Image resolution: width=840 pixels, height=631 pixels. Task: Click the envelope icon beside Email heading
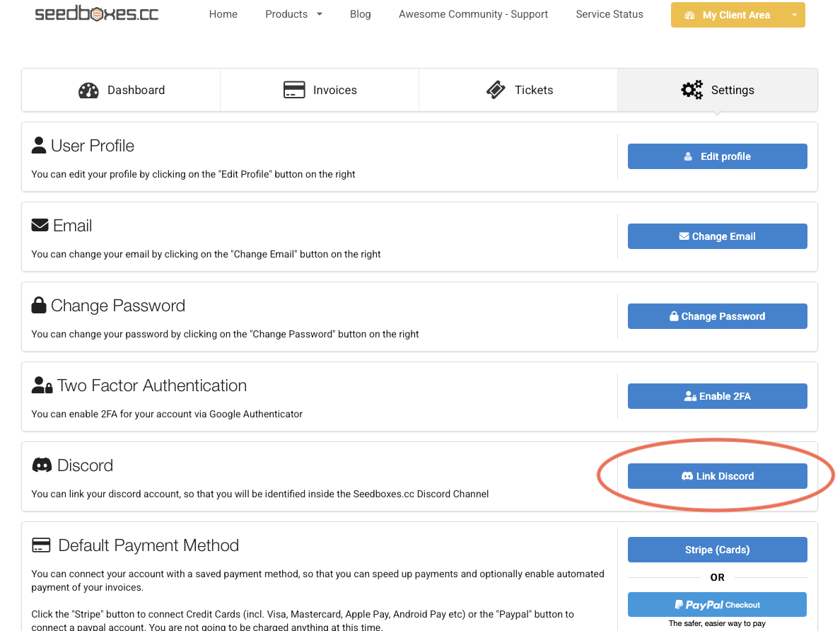click(x=40, y=226)
